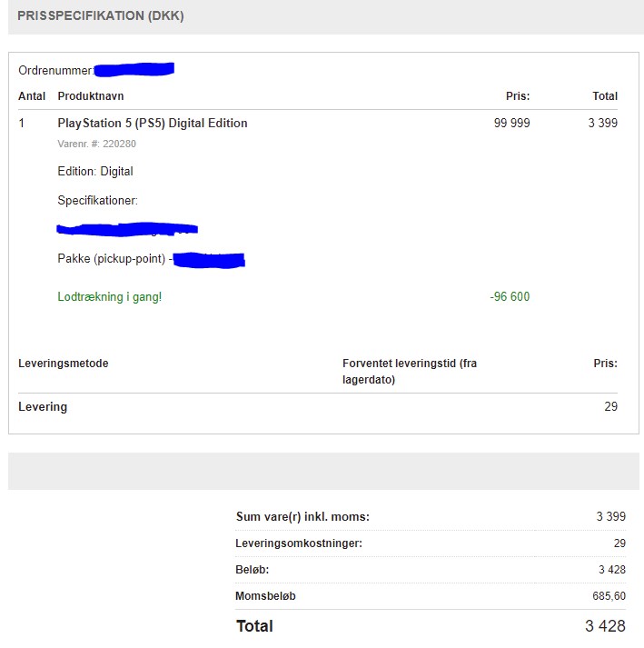
Task: Click the Specifikationer label
Action: coord(97,201)
